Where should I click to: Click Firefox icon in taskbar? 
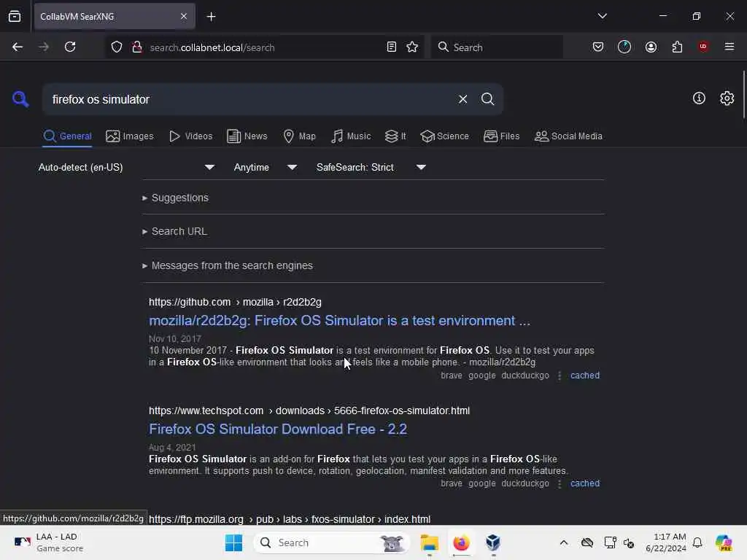[x=461, y=542]
